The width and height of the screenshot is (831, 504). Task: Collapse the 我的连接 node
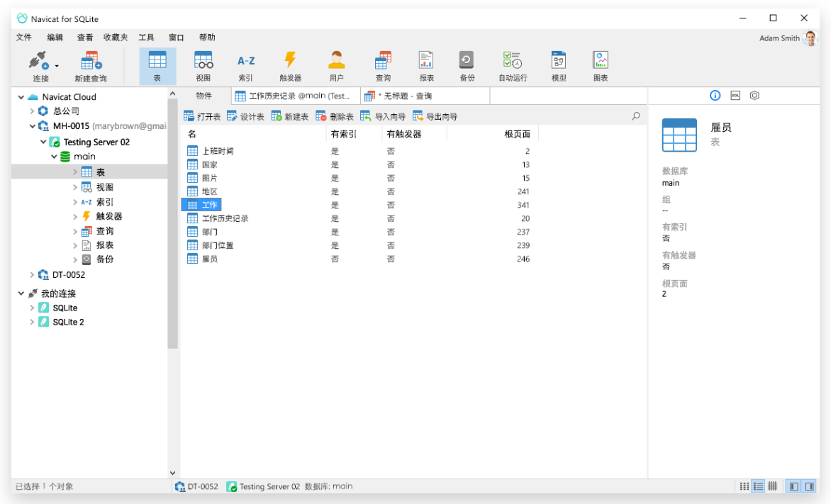point(21,293)
